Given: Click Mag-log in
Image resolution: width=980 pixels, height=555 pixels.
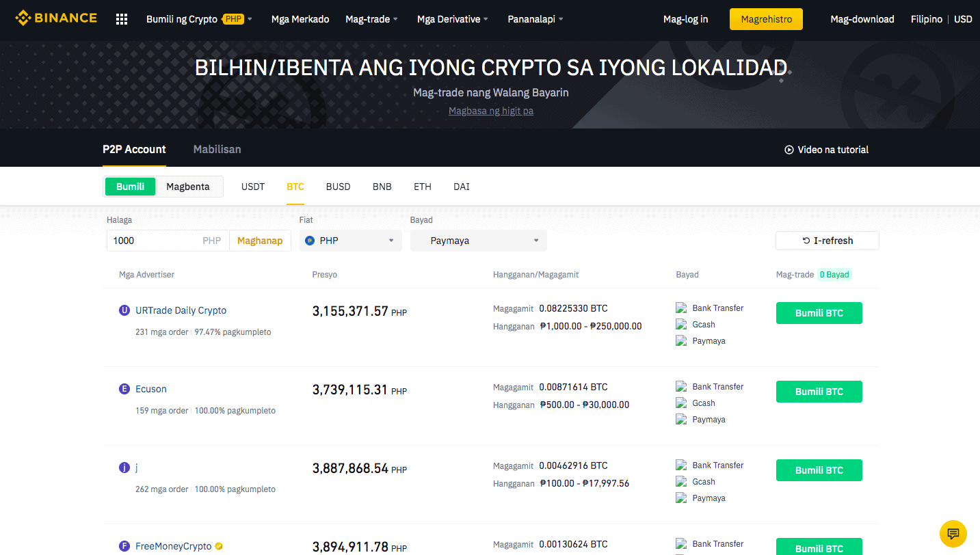Looking at the screenshot, I should (685, 19).
